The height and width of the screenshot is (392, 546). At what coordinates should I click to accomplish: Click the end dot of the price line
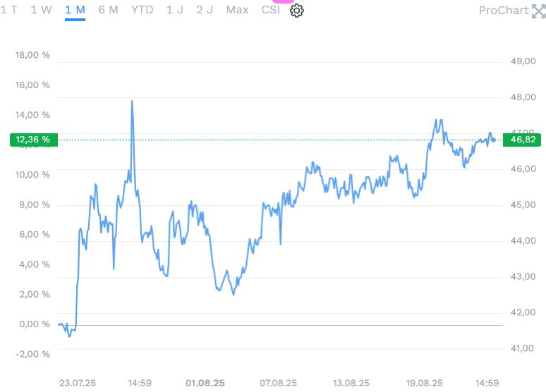(493, 139)
